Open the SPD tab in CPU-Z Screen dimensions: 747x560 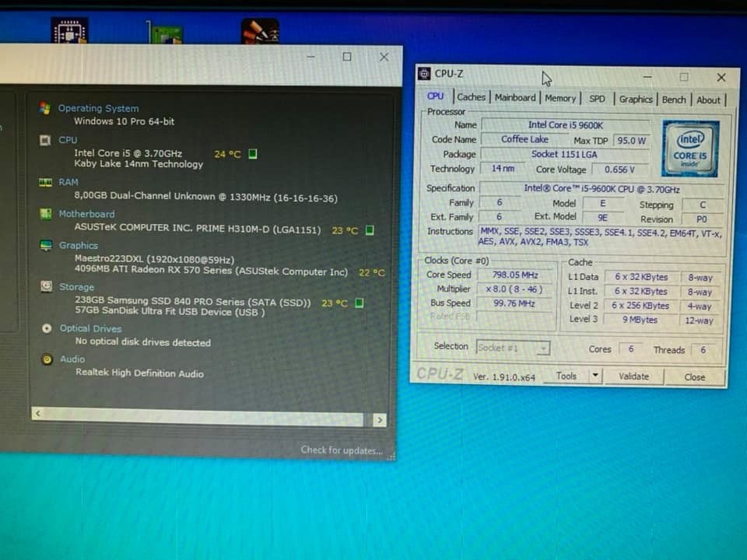click(597, 99)
